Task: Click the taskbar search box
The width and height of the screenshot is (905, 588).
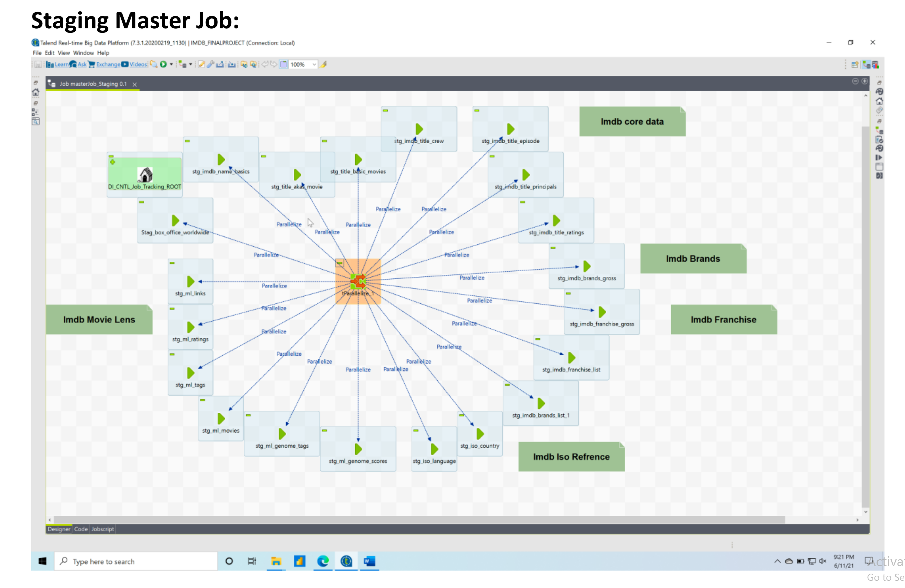Action: (x=136, y=561)
